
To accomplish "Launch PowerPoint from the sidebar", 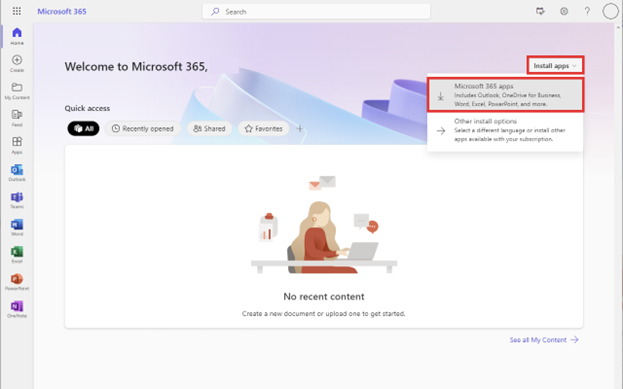I will [x=17, y=282].
